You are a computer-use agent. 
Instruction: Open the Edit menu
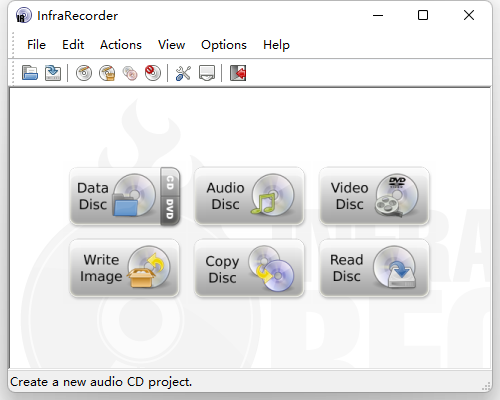(x=73, y=45)
